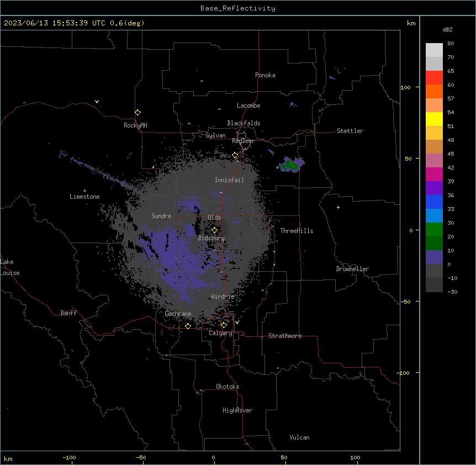Click the Drumheller label
476x465 pixels.
(x=352, y=269)
